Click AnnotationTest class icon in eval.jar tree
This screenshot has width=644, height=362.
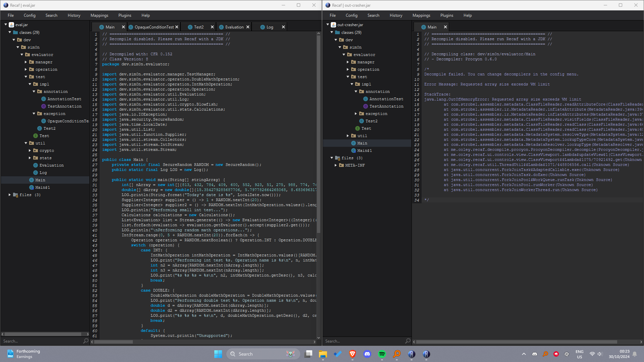pos(44,99)
